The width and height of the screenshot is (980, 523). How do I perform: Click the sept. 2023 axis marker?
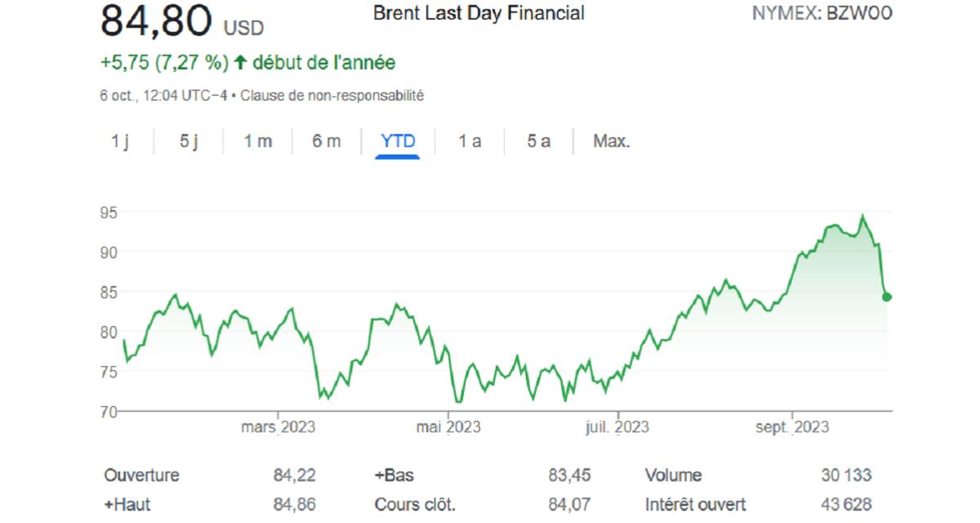pos(792,427)
